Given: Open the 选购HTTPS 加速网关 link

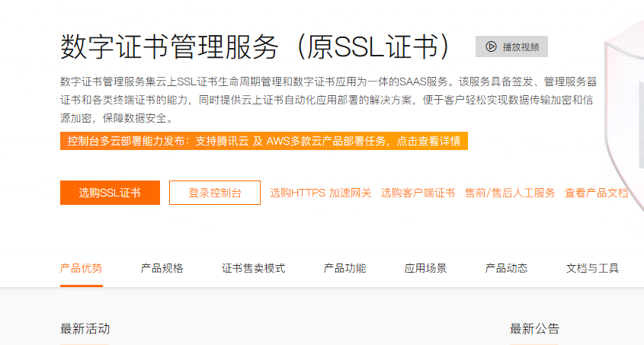Looking at the screenshot, I should click(x=321, y=193).
